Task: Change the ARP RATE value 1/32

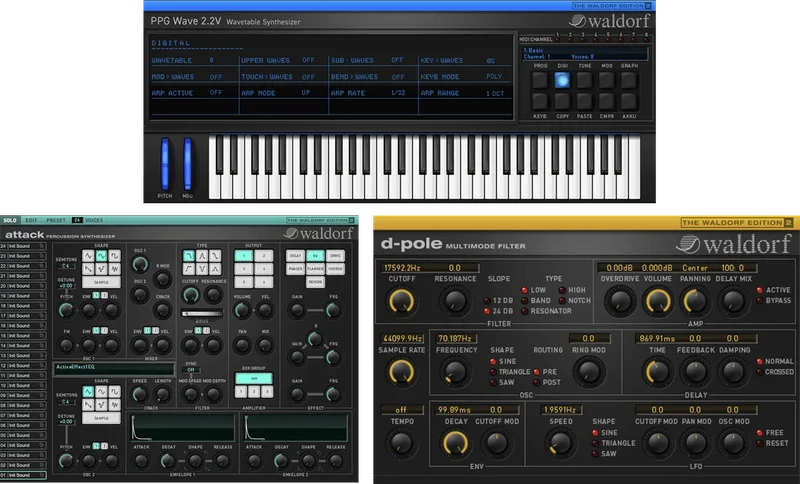Action: pos(398,93)
